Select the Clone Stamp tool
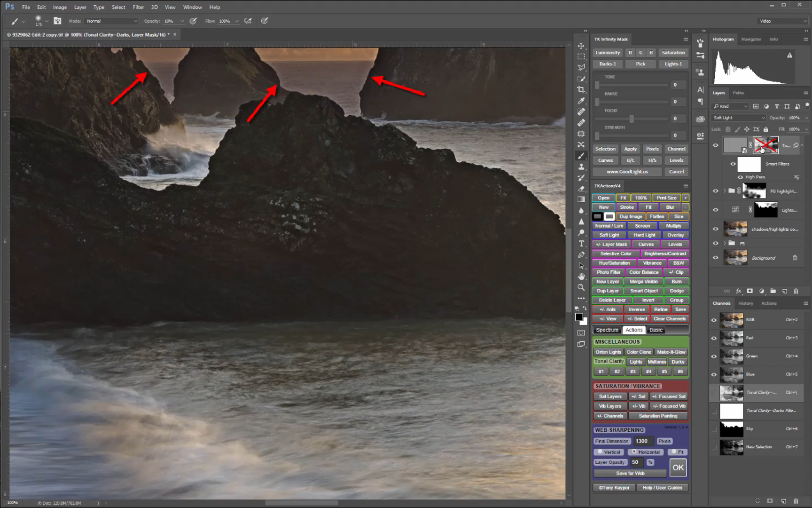812x508 pixels. pos(581,167)
